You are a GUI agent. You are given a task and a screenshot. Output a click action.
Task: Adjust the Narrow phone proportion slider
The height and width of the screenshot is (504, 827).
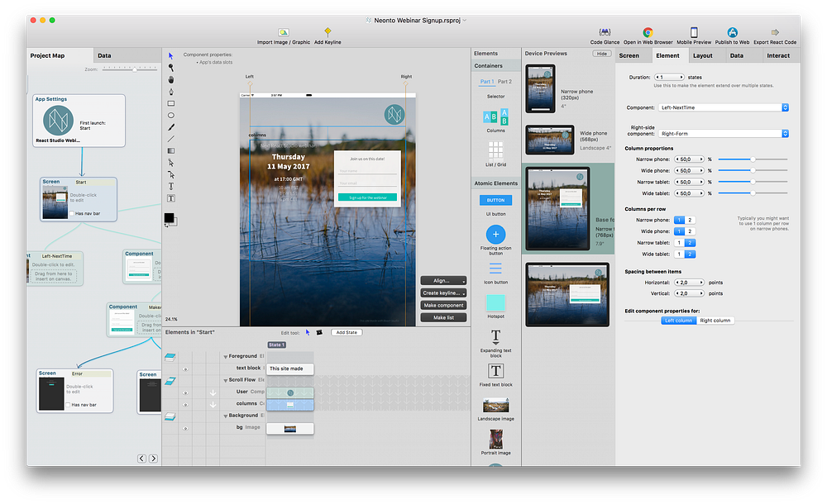(x=752, y=159)
